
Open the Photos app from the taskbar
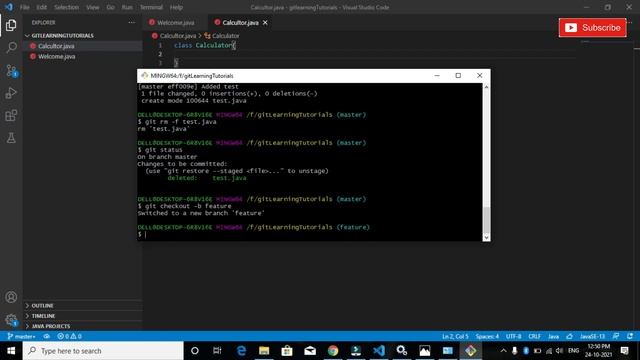click(424, 351)
